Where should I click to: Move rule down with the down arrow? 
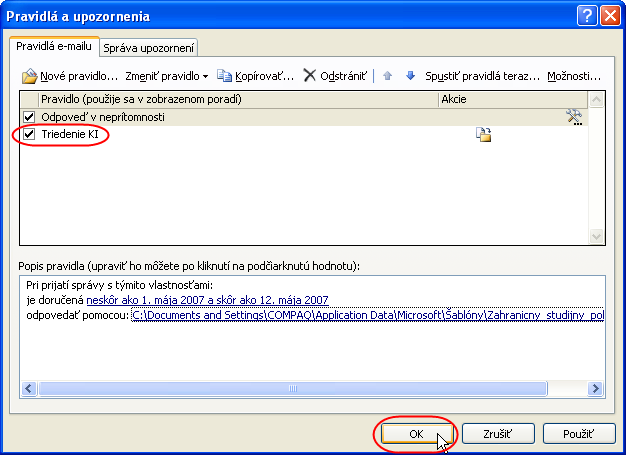coord(410,75)
